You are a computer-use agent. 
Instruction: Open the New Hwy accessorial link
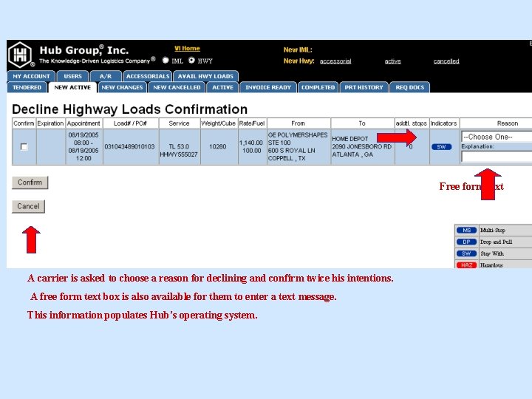point(335,61)
